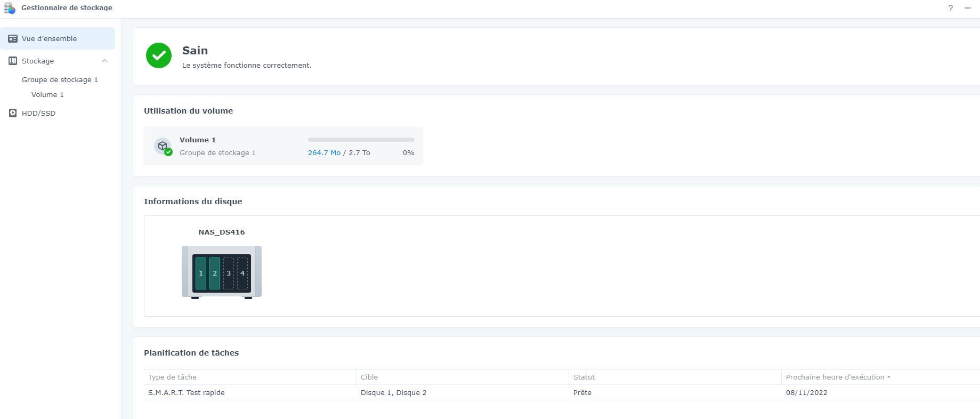The width and height of the screenshot is (980, 419).
Task: Open the Volume 1 usage card title
Action: (x=198, y=140)
